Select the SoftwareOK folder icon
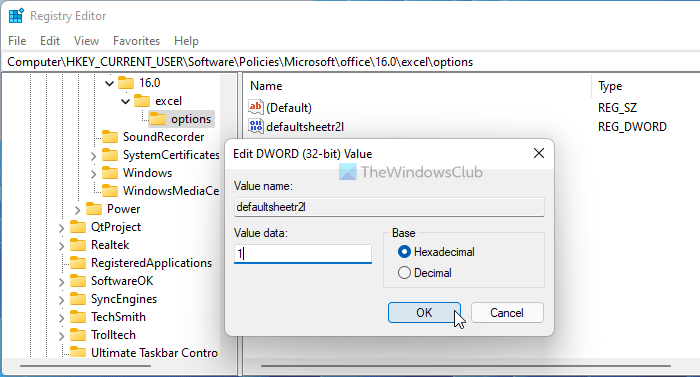Screen dimensions: 700x377 [78, 281]
